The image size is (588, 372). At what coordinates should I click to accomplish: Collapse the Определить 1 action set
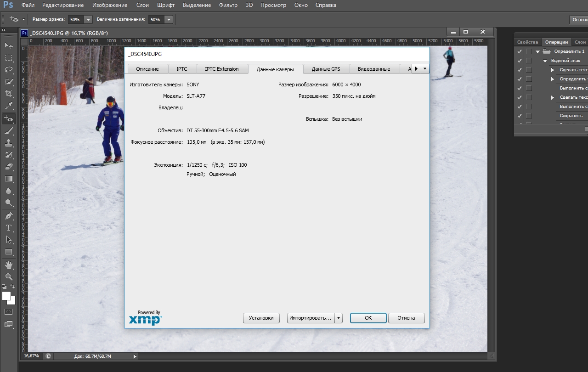coord(537,51)
